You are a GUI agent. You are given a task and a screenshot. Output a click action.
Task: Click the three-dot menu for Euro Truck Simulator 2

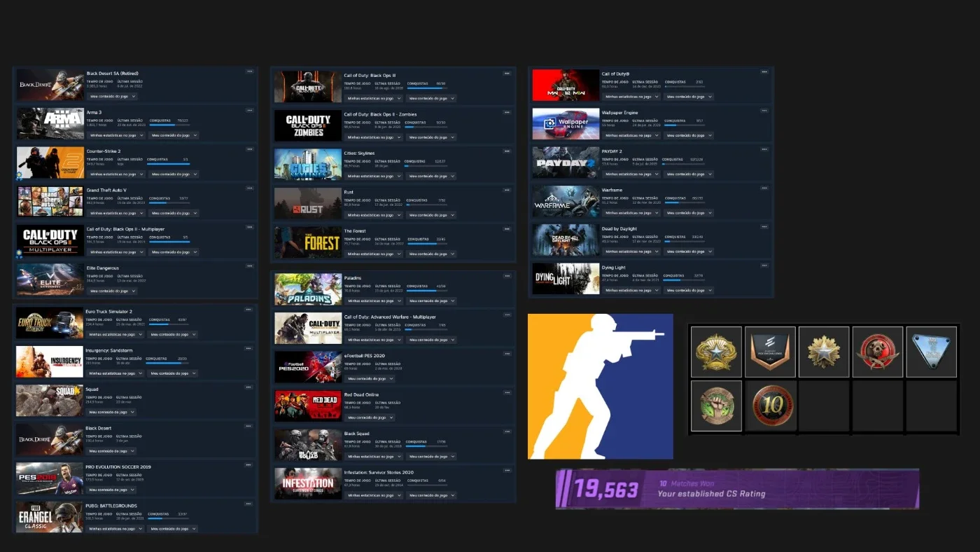(248, 310)
